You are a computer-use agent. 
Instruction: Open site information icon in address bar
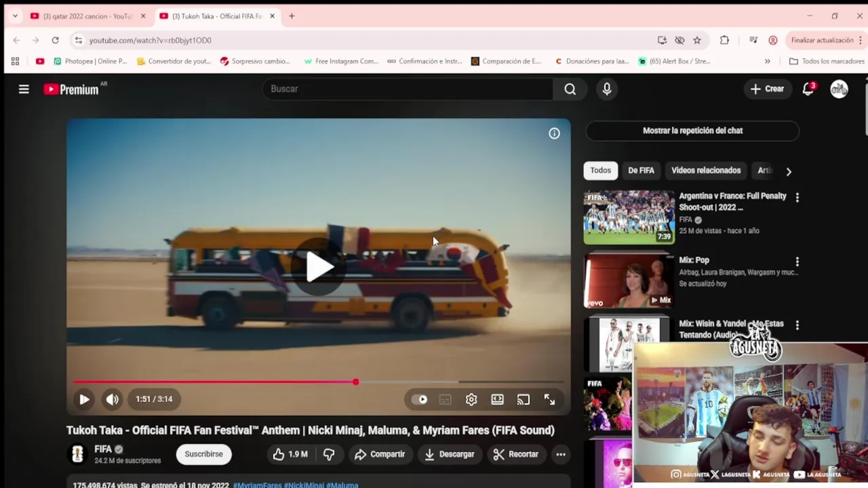coord(78,41)
